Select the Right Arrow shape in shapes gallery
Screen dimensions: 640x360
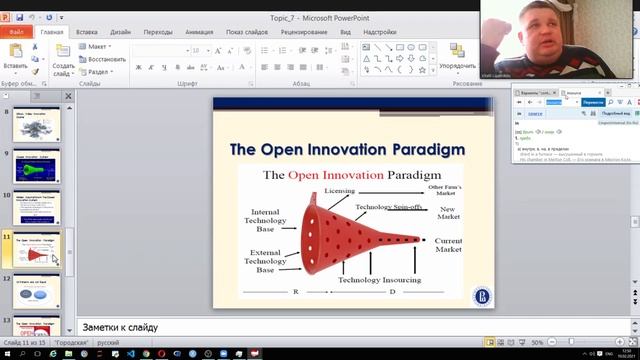pyautogui.click(x=400, y=59)
